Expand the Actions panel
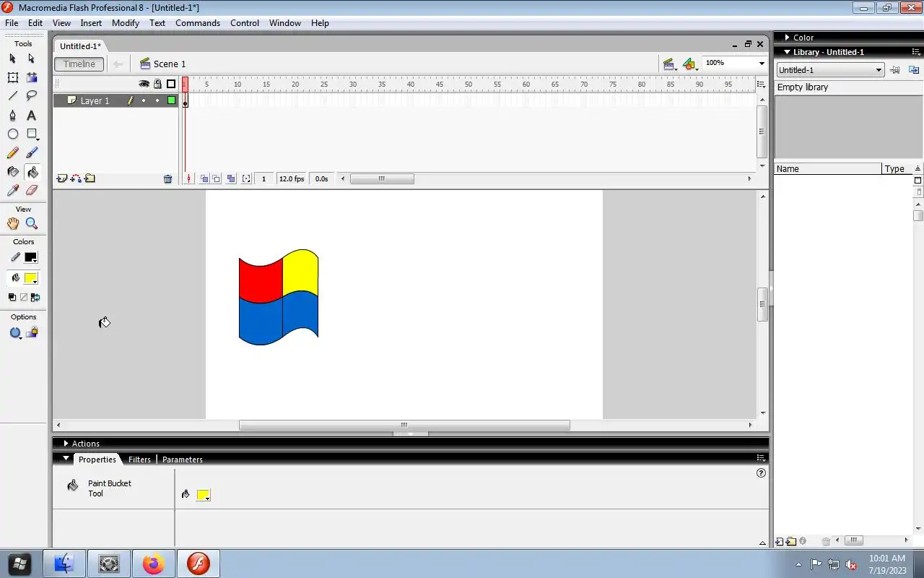 [66, 444]
